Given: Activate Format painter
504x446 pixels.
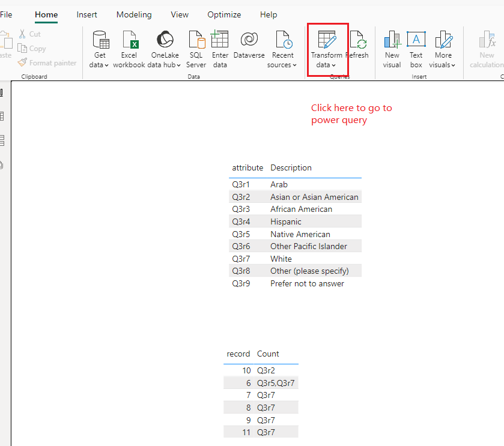Looking at the screenshot, I should coord(47,62).
